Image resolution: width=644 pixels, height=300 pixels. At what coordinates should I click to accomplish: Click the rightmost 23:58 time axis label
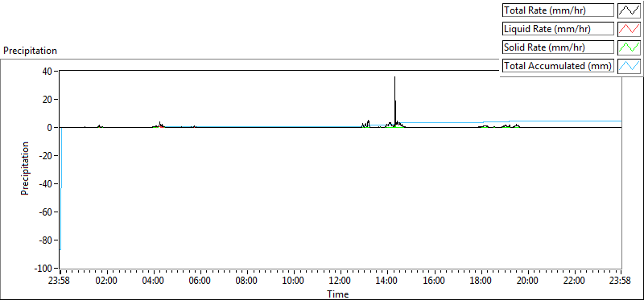click(620, 282)
